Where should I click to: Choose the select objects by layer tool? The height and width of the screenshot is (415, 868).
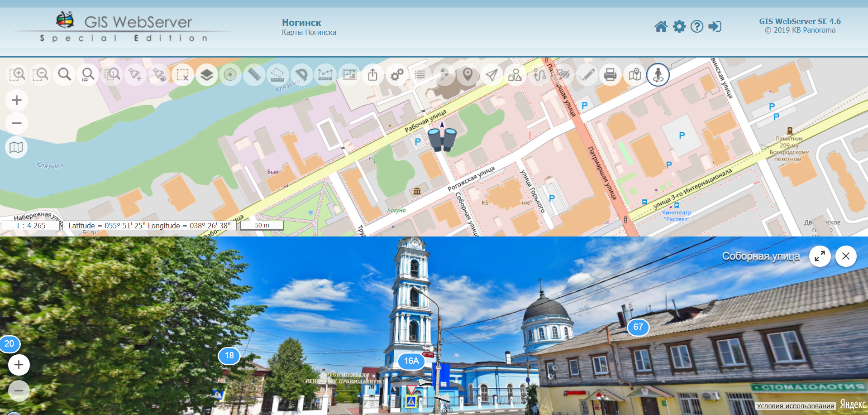pos(159,74)
